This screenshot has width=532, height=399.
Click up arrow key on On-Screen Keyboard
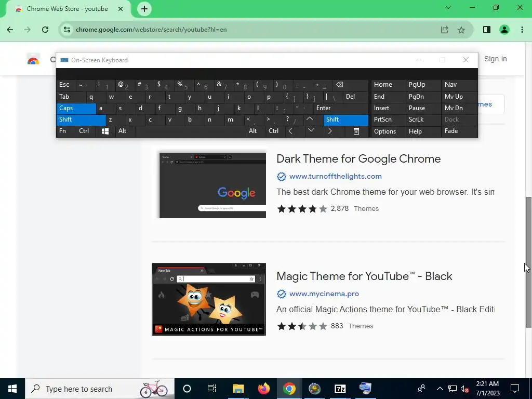tap(310, 119)
